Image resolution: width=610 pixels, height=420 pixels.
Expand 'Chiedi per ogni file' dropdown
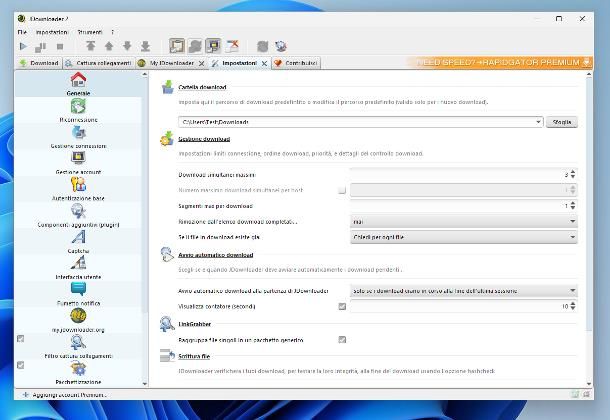[572, 237]
